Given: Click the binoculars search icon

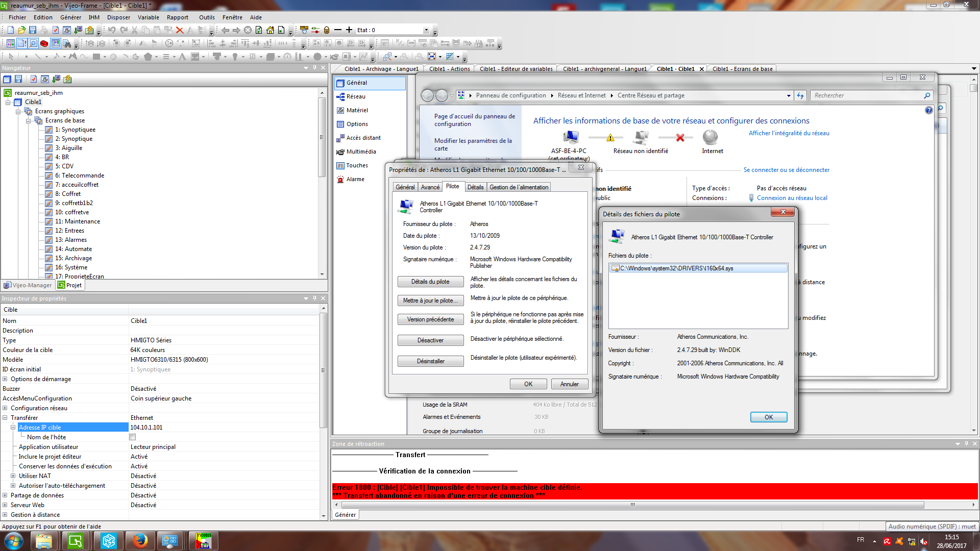Looking at the screenshot, I should click(67, 44).
